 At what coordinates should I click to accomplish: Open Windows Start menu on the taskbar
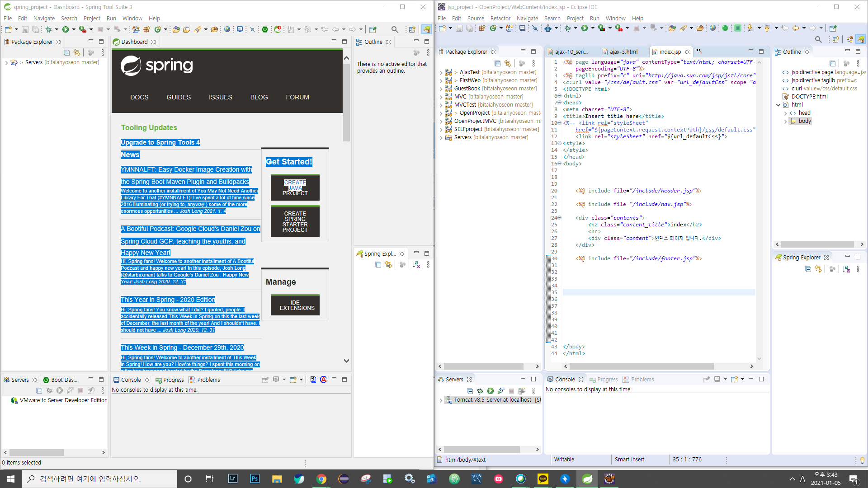pos(11,479)
